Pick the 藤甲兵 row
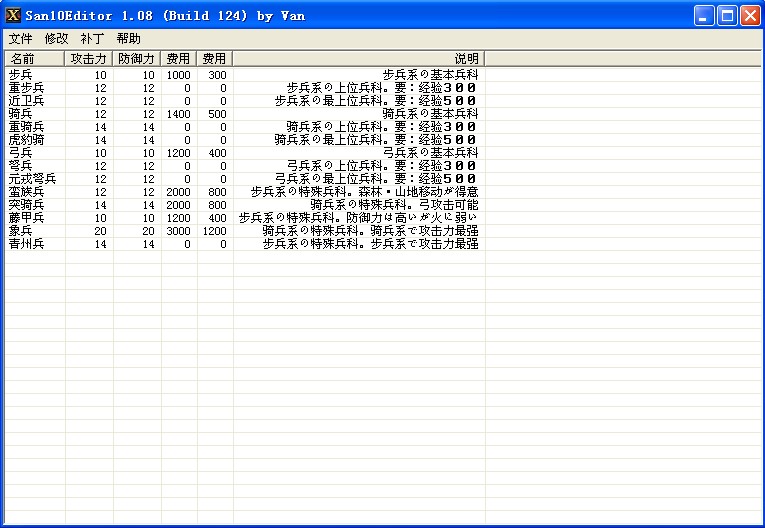 point(26,218)
